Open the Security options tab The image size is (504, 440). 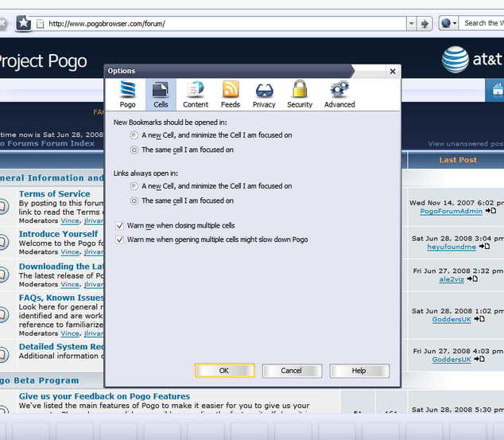[300, 95]
